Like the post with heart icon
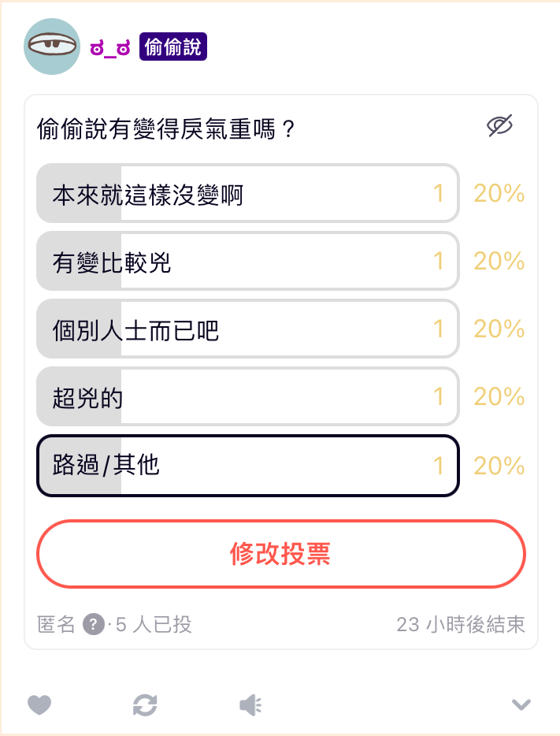Screen dimensions: 560x736 tap(39, 704)
